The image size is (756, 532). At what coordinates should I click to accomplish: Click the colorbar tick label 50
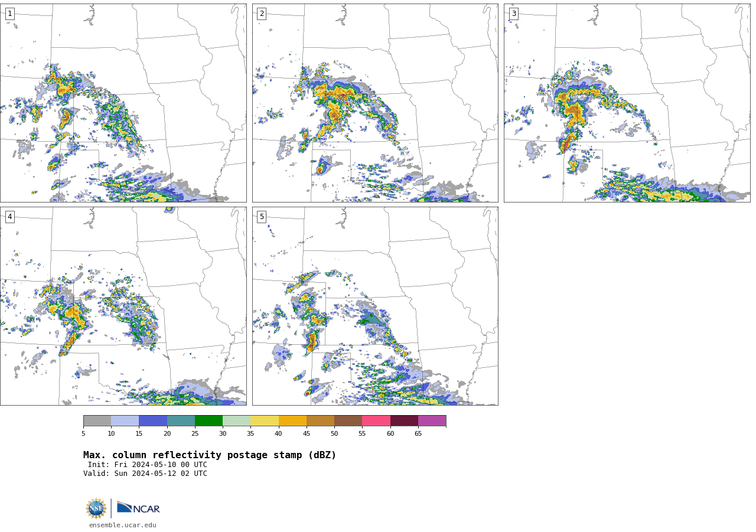coord(334,434)
